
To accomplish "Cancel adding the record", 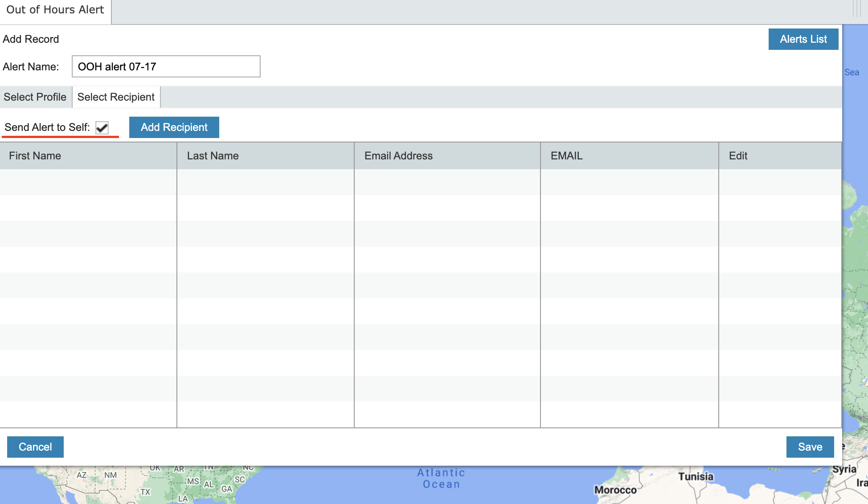I will (x=35, y=447).
